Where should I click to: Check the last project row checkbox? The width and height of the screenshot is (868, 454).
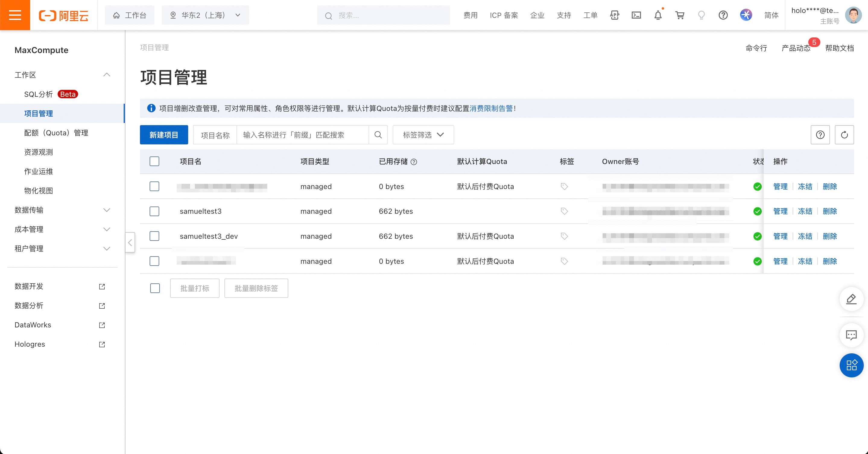point(154,261)
